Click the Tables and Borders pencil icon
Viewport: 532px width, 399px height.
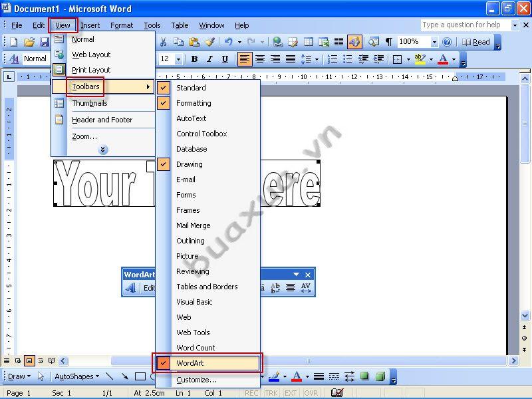pyautogui.click(x=293, y=42)
